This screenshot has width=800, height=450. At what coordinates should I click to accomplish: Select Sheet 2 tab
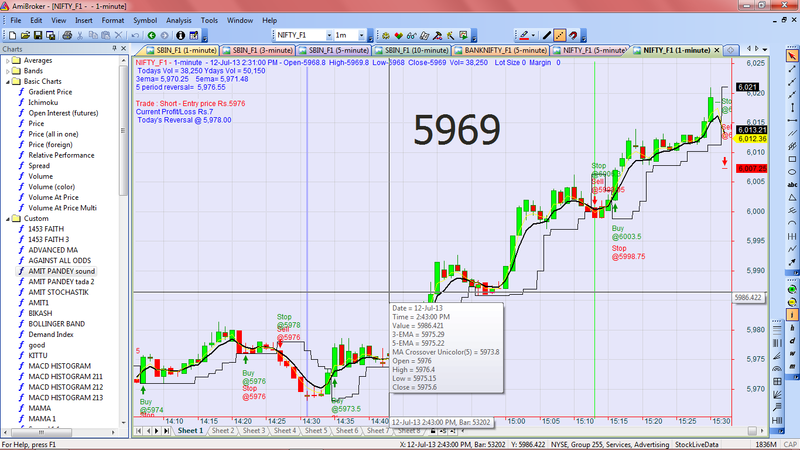pos(223,431)
